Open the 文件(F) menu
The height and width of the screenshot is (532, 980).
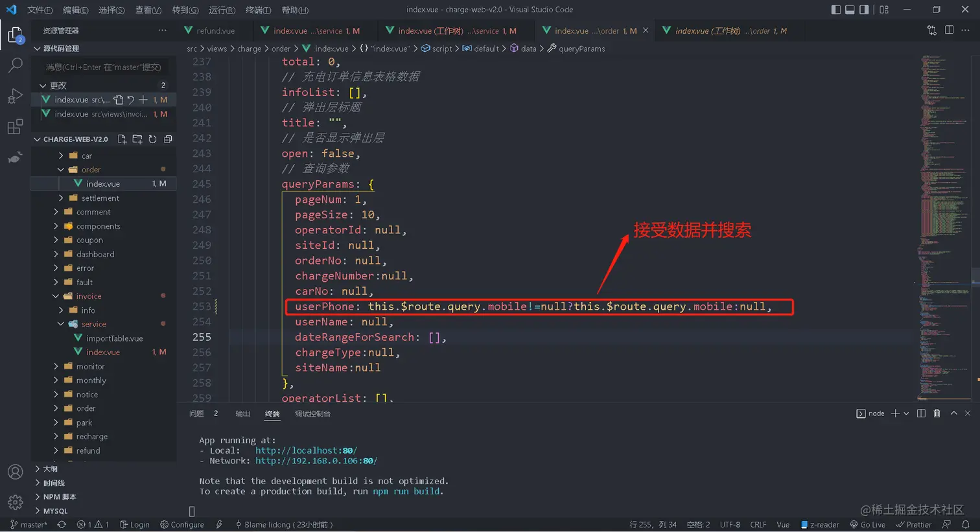[40, 10]
